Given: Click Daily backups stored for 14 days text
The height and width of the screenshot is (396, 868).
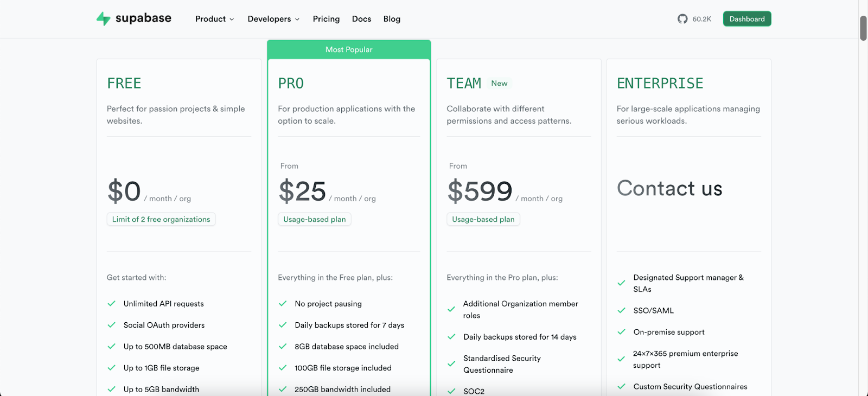Looking at the screenshot, I should coord(520,337).
